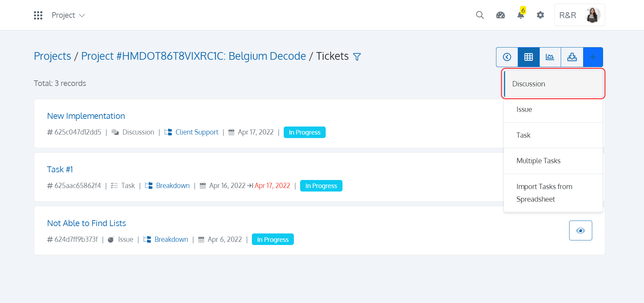This screenshot has height=303, width=644.
Task: Switch to the grid table view
Action: pos(529,57)
